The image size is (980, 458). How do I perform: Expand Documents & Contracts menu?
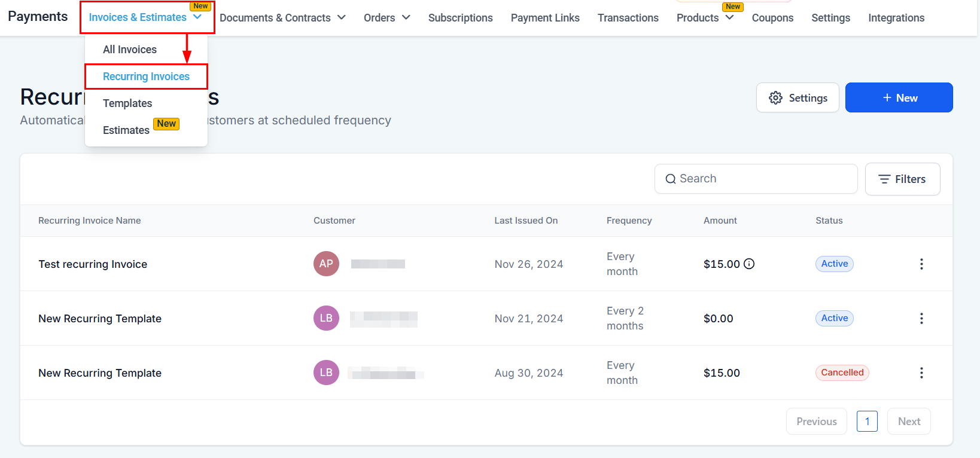coord(282,18)
